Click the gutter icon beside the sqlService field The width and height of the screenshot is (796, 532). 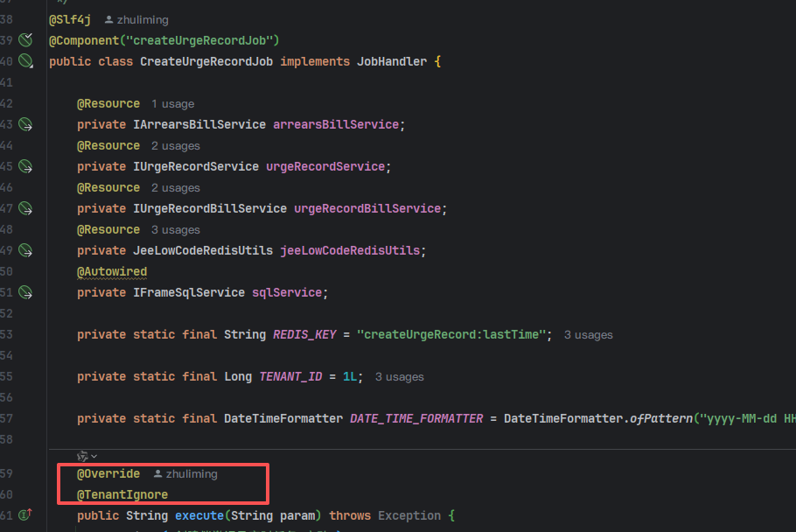pos(25,292)
